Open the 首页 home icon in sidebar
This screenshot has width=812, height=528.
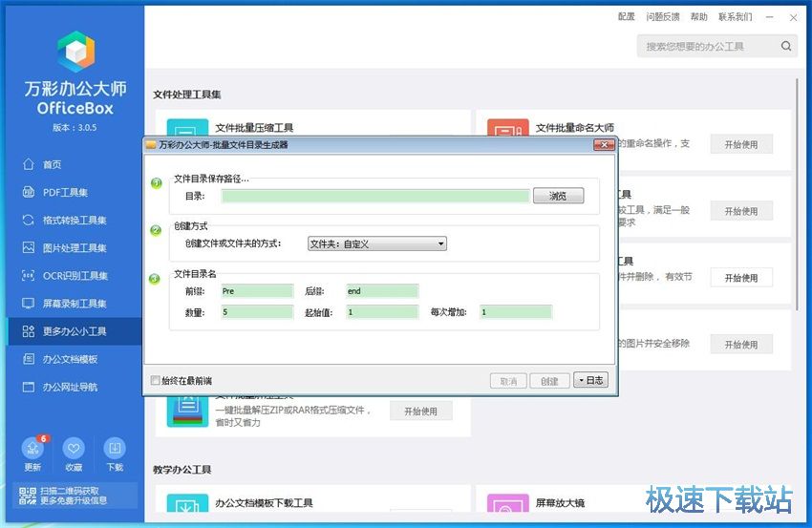pos(29,164)
